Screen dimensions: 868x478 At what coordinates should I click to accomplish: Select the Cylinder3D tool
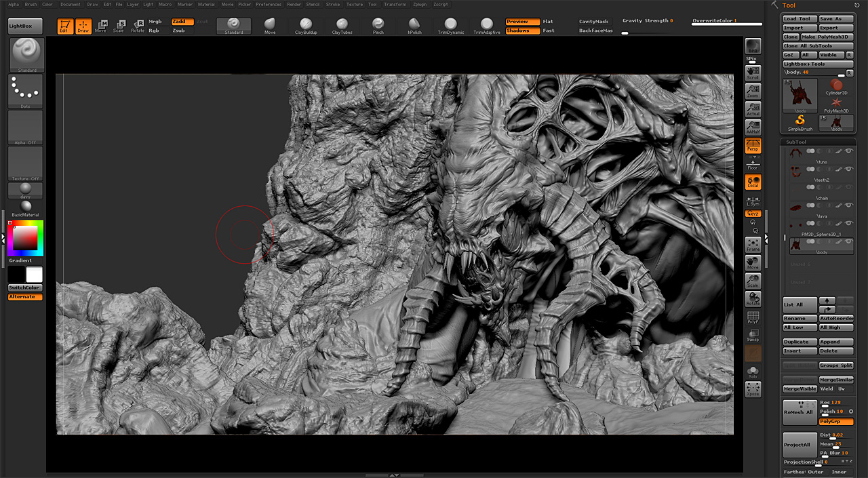tap(836, 87)
